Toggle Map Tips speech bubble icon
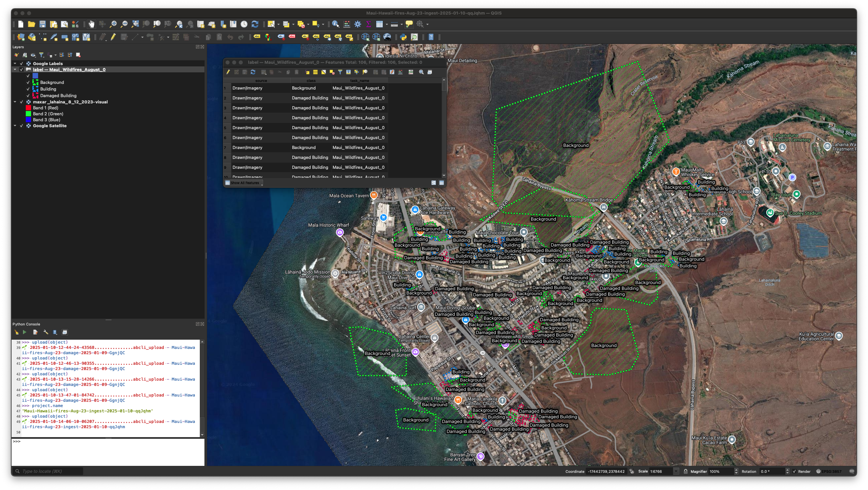The image size is (868, 490). point(409,24)
